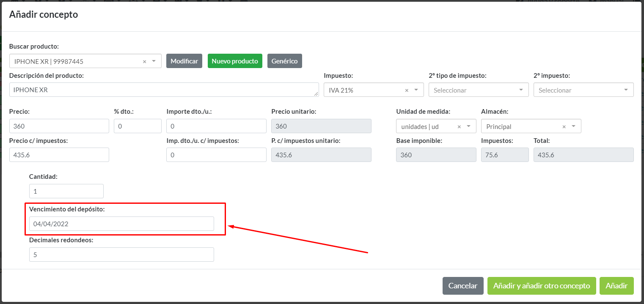The image size is (644, 304).
Task: Open the 2º tipo de impuesto dropdown
Action: (521, 90)
